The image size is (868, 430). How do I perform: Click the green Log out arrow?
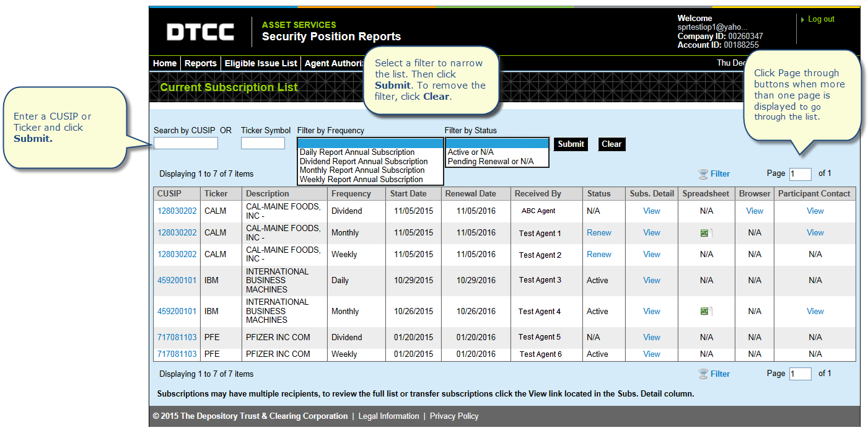[x=803, y=20]
